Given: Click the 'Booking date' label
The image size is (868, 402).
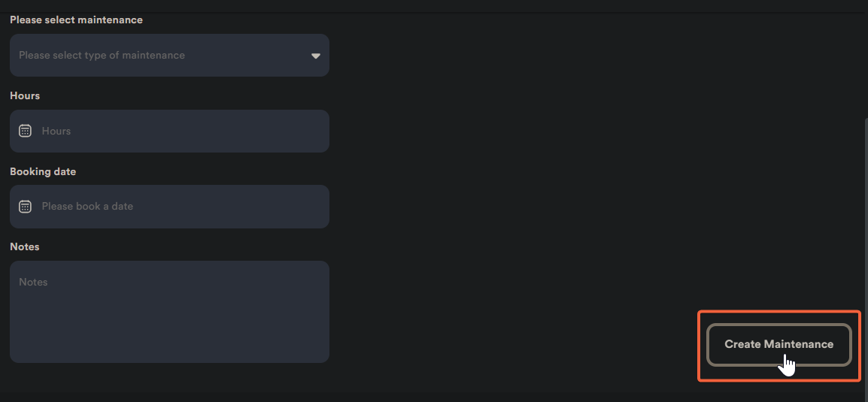Looking at the screenshot, I should point(43,171).
